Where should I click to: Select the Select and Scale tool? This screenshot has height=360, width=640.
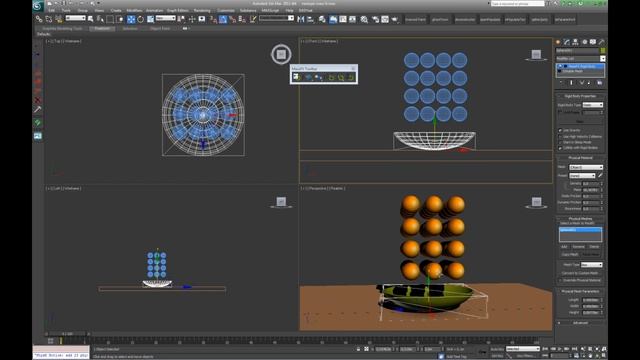(150, 19)
